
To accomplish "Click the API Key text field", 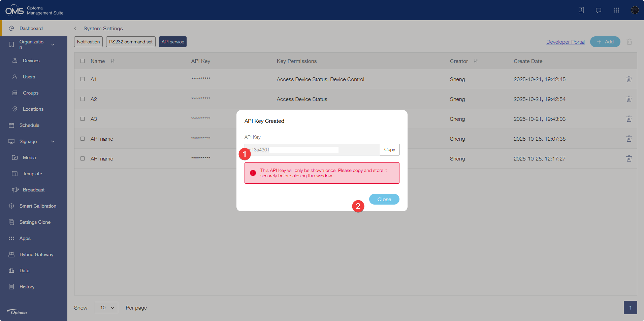I will [312, 150].
